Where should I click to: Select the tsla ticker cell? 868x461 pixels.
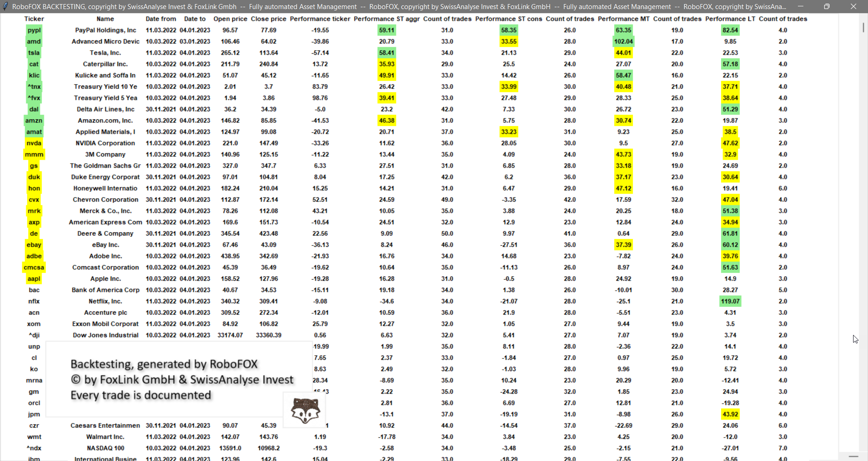click(34, 53)
